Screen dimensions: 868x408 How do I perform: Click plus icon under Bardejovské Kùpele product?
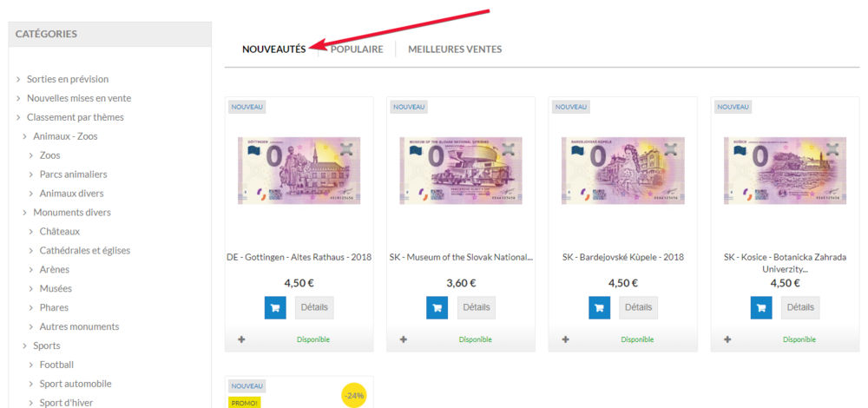point(565,339)
